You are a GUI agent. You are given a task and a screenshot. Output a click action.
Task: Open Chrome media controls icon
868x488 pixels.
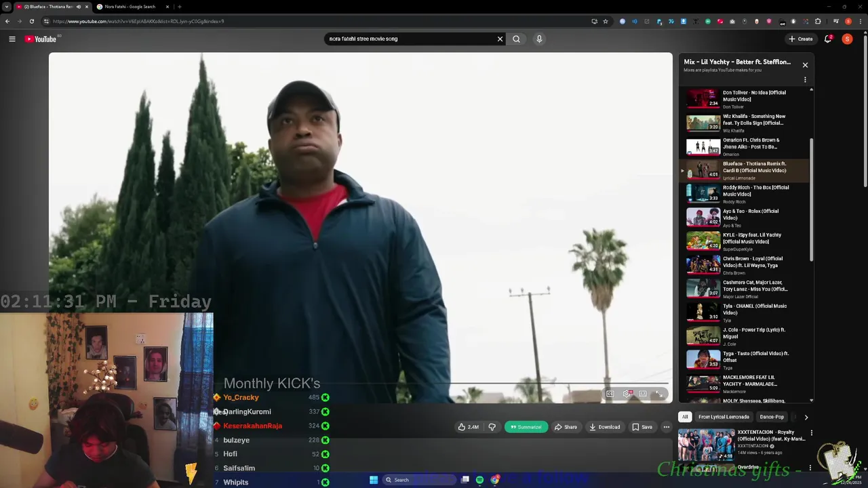pyautogui.click(x=837, y=21)
